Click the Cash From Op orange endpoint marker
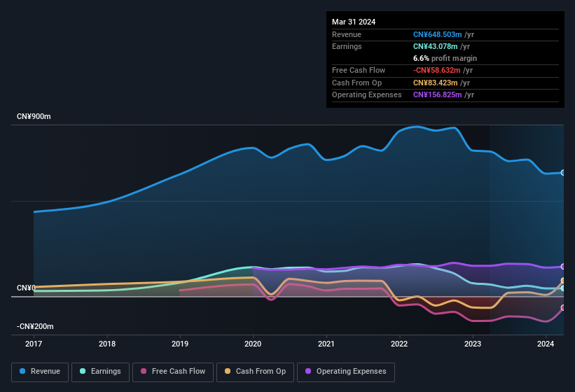The height and width of the screenshot is (392, 575). [x=563, y=281]
